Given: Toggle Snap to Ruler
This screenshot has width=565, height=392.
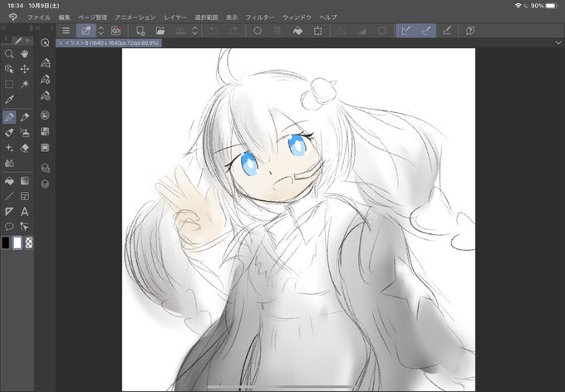Looking at the screenshot, I should (406, 31).
